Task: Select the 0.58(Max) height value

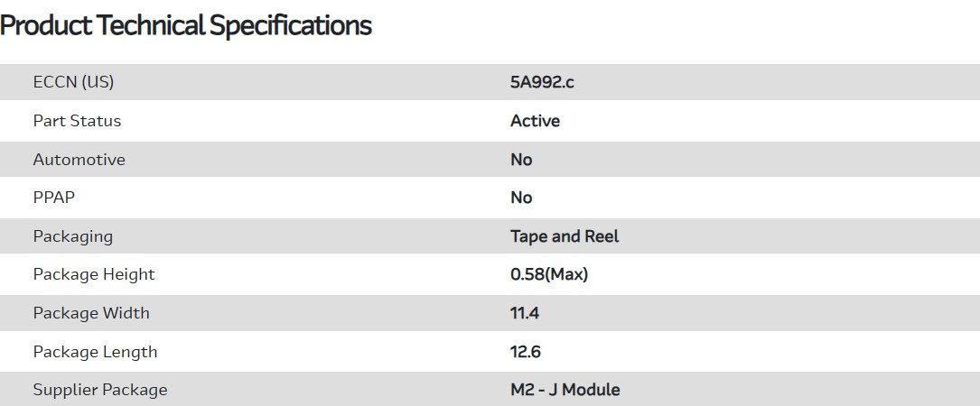Action: pyautogui.click(x=549, y=274)
